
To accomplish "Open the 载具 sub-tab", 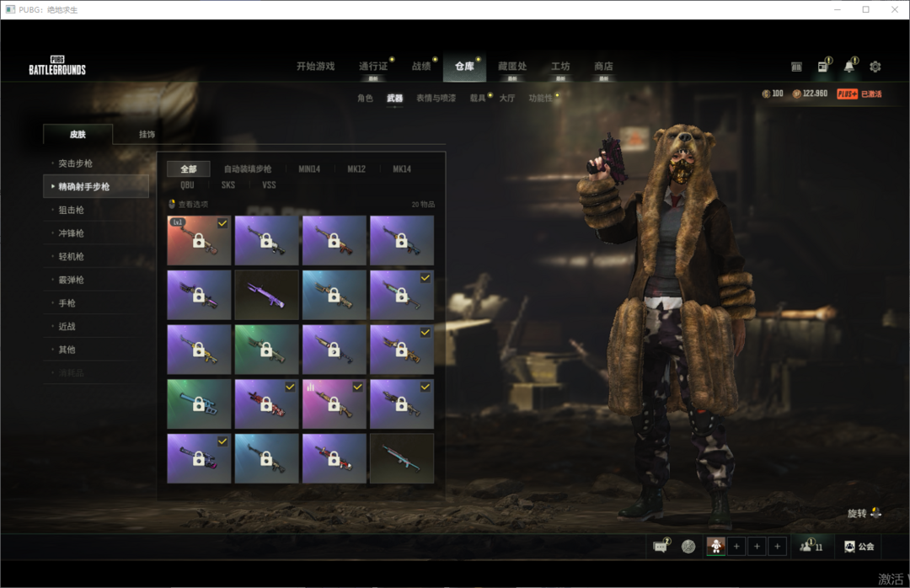I will [478, 98].
